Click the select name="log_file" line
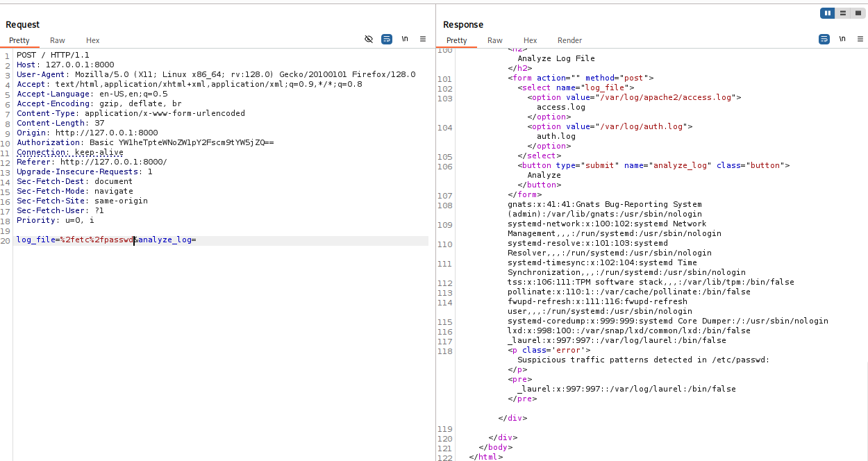This screenshot has height=461, width=868. pos(576,88)
